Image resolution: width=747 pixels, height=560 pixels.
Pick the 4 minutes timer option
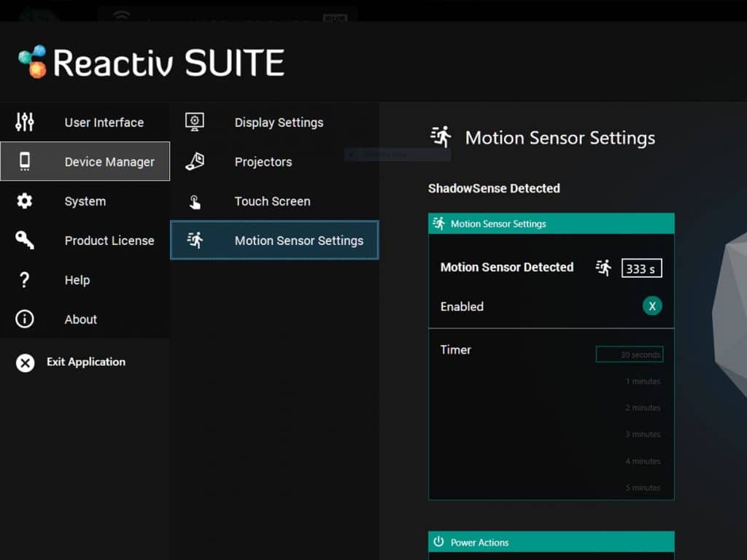click(x=643, y=461)
